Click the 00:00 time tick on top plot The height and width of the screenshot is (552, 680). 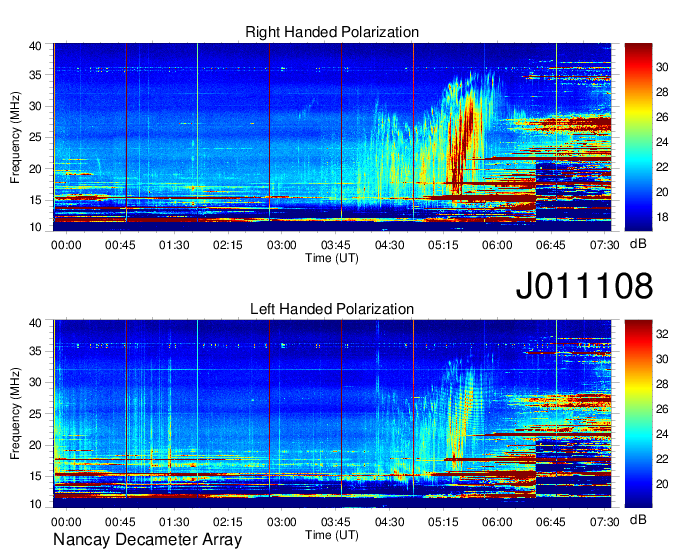(x=66, y=245)
